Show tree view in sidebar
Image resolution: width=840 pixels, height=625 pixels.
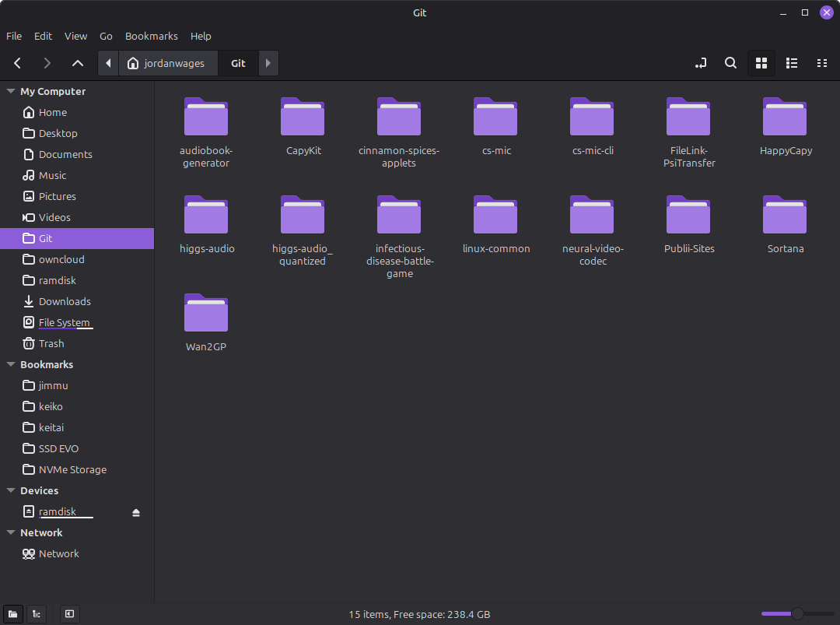[x=37, y=614]
